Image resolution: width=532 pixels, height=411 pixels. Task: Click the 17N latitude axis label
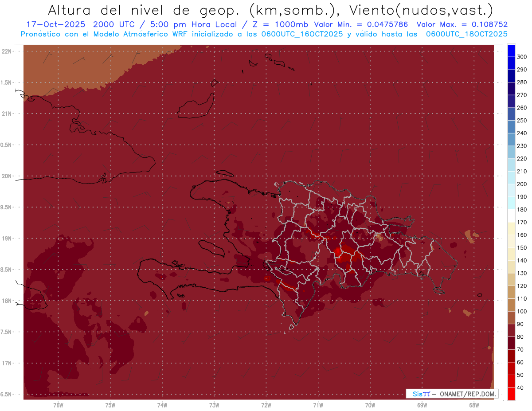[8, 363]
